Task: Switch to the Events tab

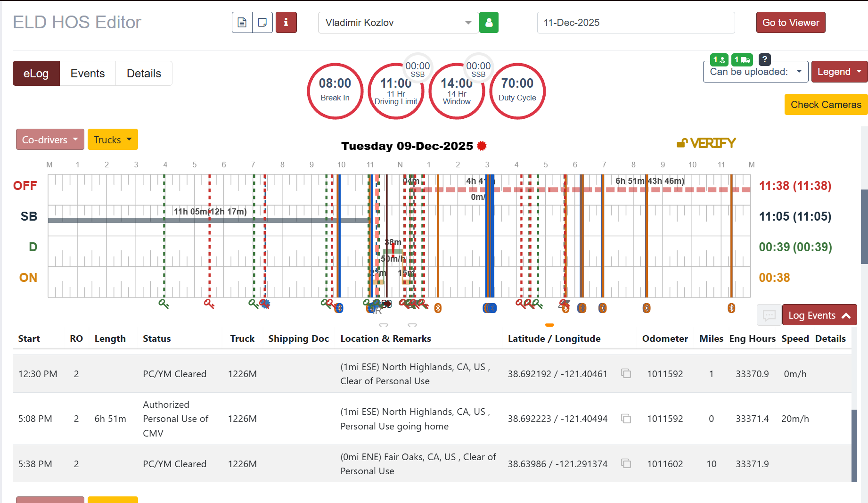Action: click(x=88, y=74)
